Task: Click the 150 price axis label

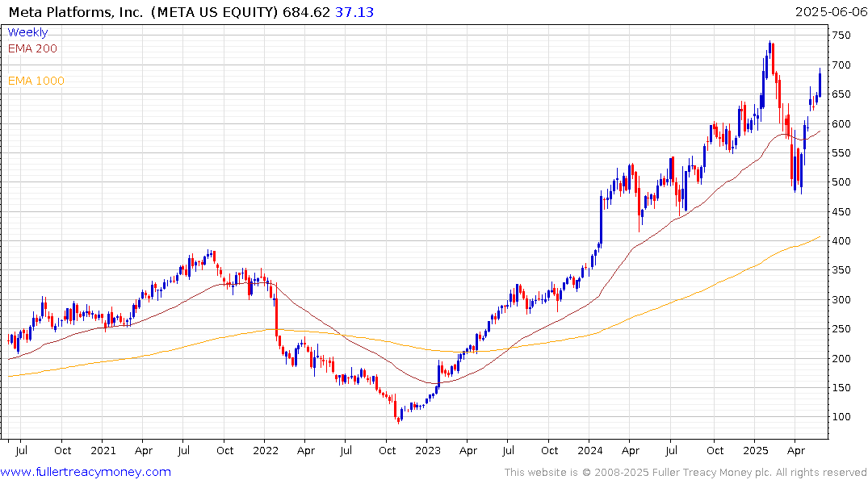Action: pos(841,388)
